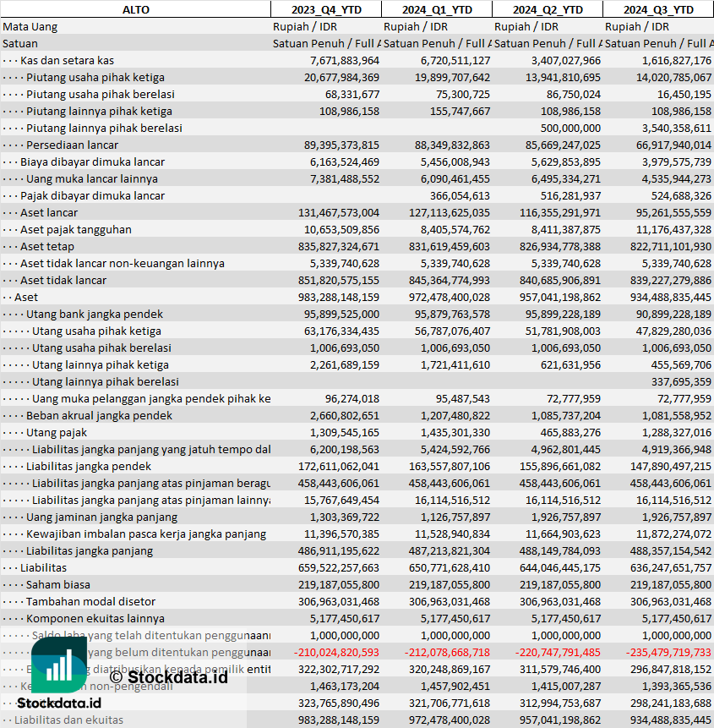
Task: Click value 89,395,373,815
Action: point(341,145)
